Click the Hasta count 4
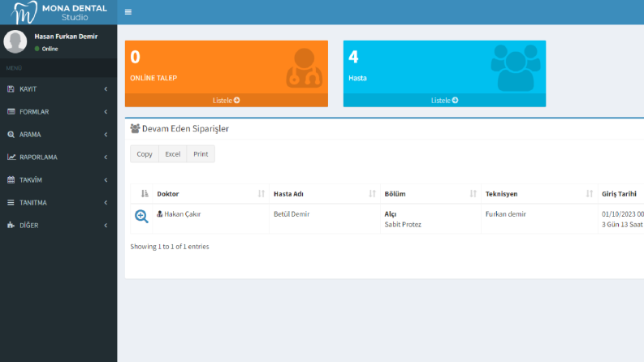 [x=353, y=57]
